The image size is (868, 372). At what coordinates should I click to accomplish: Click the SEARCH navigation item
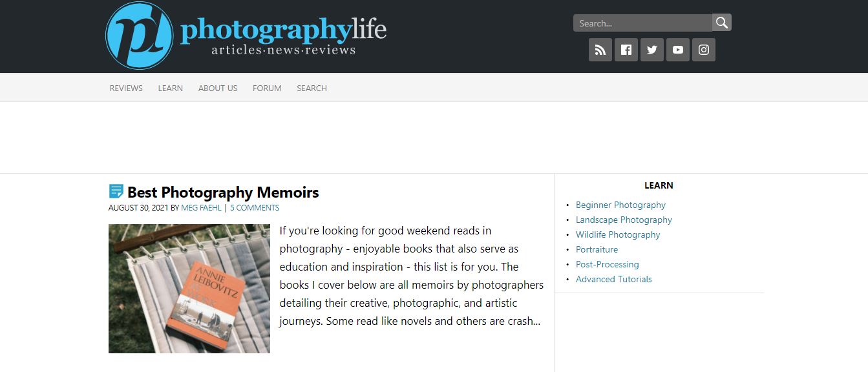[312, 88]
